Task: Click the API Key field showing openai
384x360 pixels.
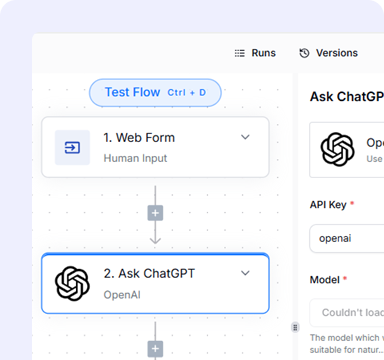Action: [347, 238]
